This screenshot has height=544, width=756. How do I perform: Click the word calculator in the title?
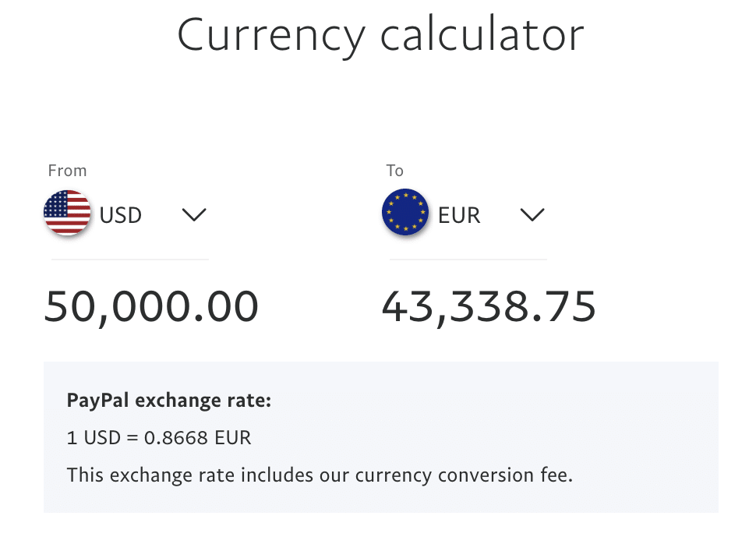tap(482, 35)
